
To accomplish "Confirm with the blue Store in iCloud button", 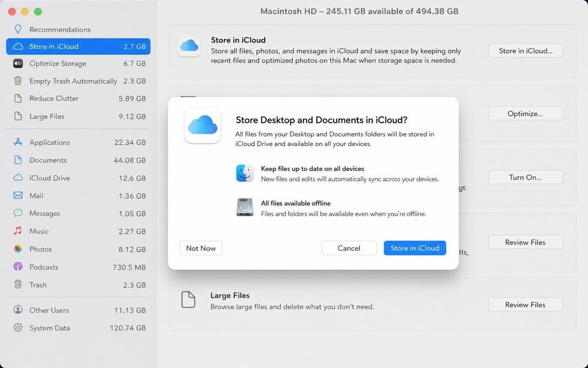I will 415,248.
